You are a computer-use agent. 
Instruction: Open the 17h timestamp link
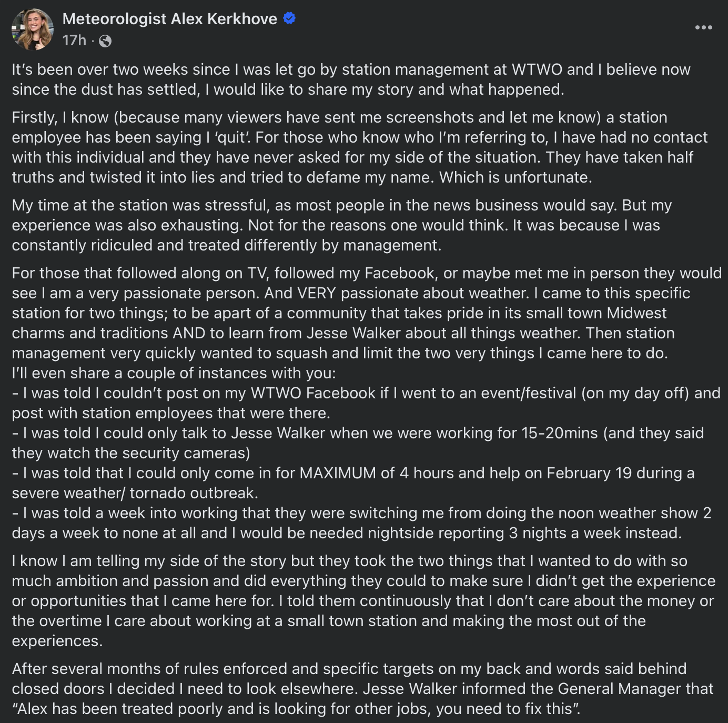74,41
